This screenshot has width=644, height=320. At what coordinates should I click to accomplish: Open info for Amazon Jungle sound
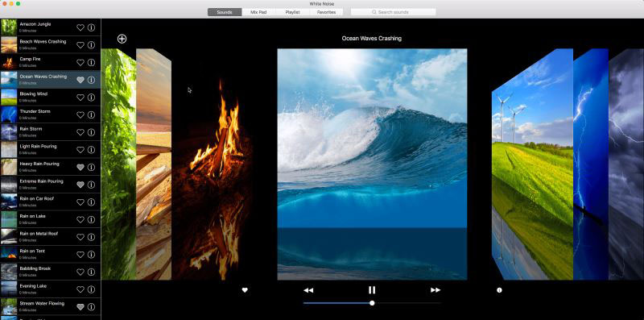[91, 27]
